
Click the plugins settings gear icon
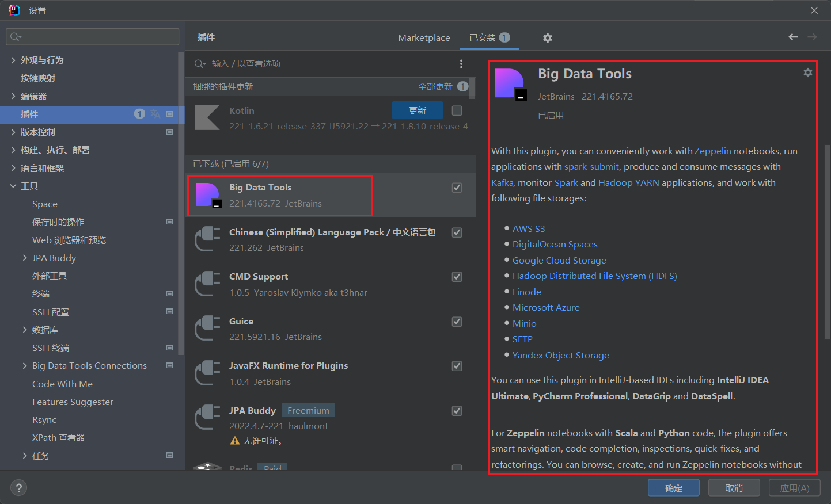(547, 38)
